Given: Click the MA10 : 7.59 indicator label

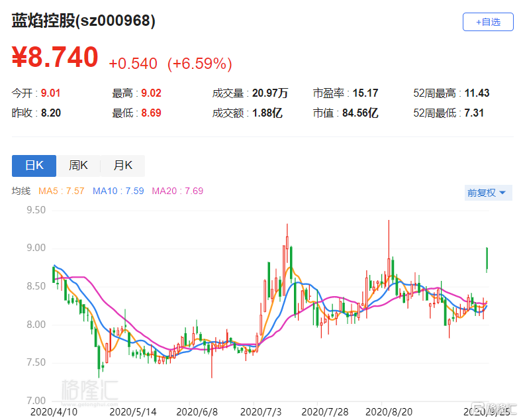Looking at the screenshot, I should pyautogui.click(x=118, y=191).
